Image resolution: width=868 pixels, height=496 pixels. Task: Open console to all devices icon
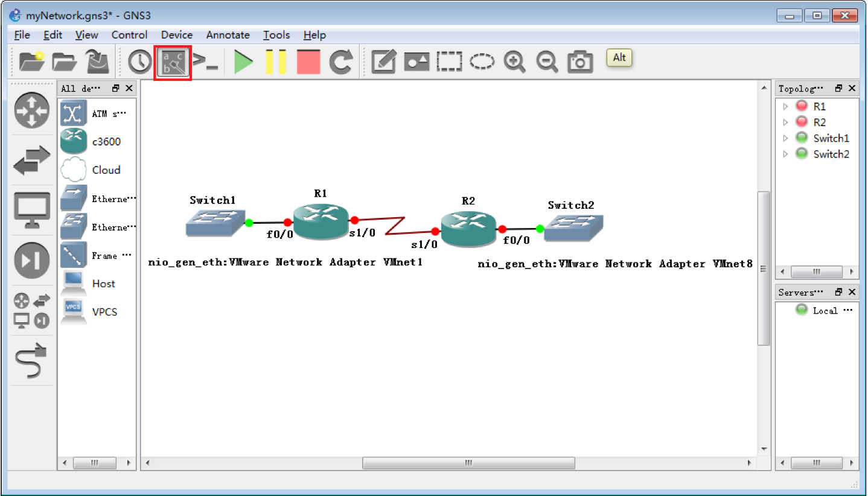click(x=205, y=62)
